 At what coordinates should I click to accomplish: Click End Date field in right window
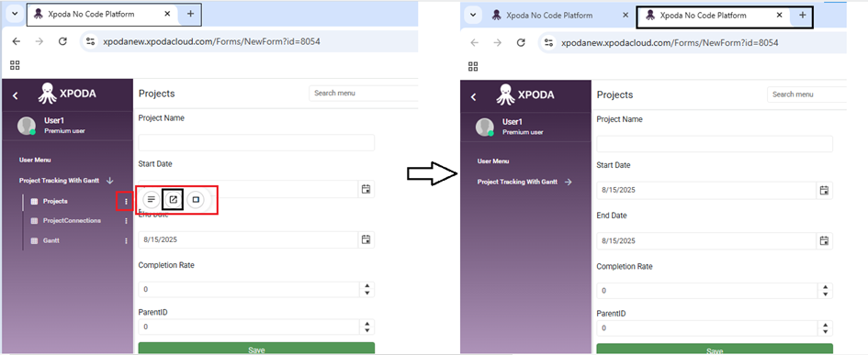(x=706, y=240)
